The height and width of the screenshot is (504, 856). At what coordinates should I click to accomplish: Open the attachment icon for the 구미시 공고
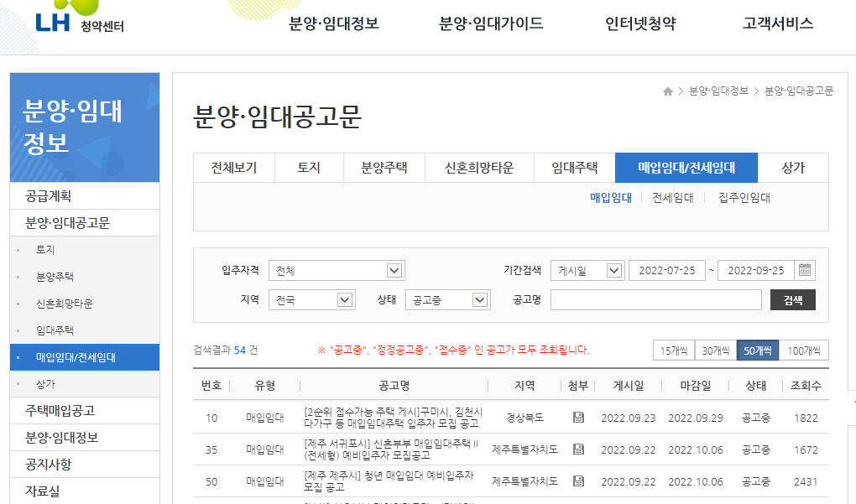pyautogui.click(x=578, y=417)
